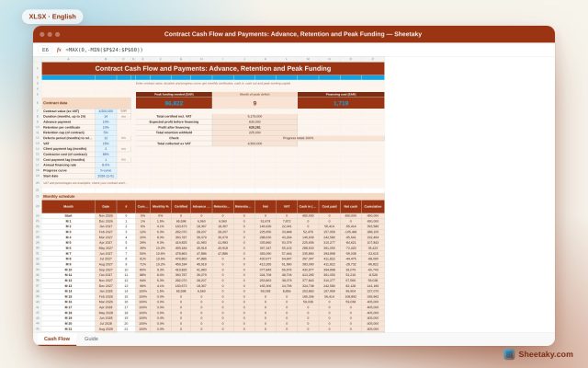588x368 pixels.
Task: Select the Annual financing rate label
Action: 68,166
